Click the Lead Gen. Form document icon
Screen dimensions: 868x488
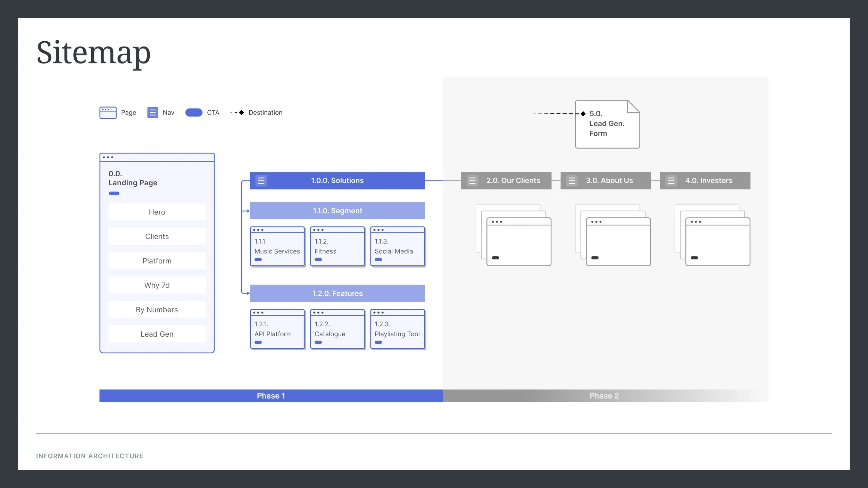coord(607,124)
